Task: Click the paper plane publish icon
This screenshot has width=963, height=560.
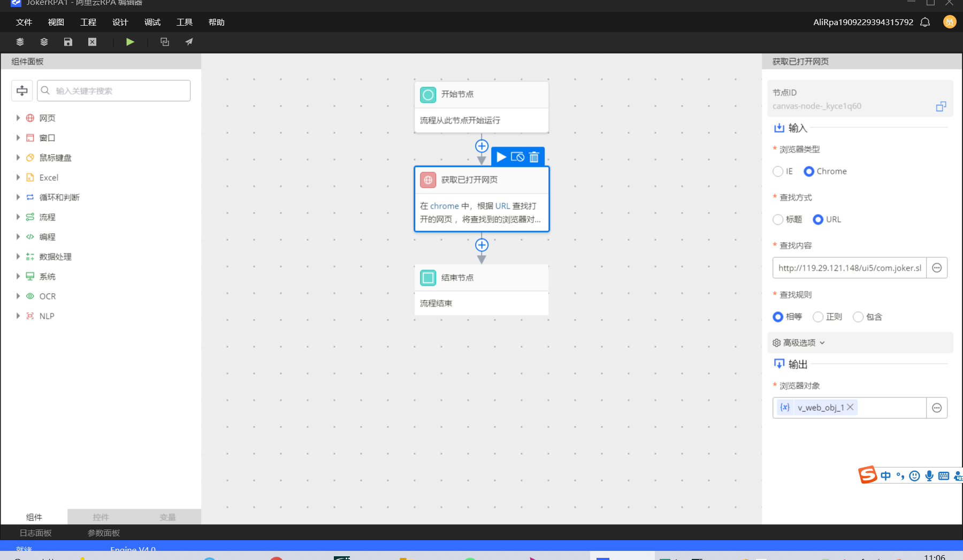Action: (x=189, y=42)
